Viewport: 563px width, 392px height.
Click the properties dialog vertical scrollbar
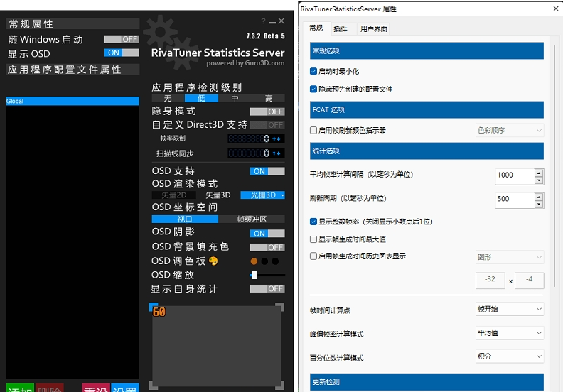click(554, 165)
